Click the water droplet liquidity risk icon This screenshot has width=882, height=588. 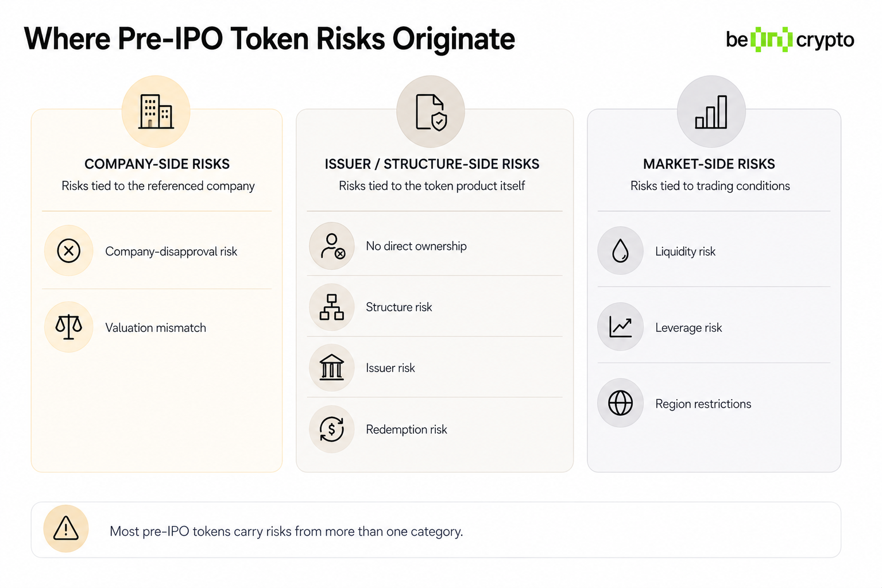click(x=620, y=251)
